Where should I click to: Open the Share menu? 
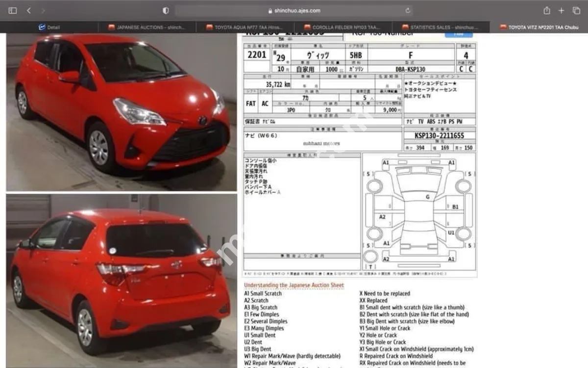coord(547,10)
